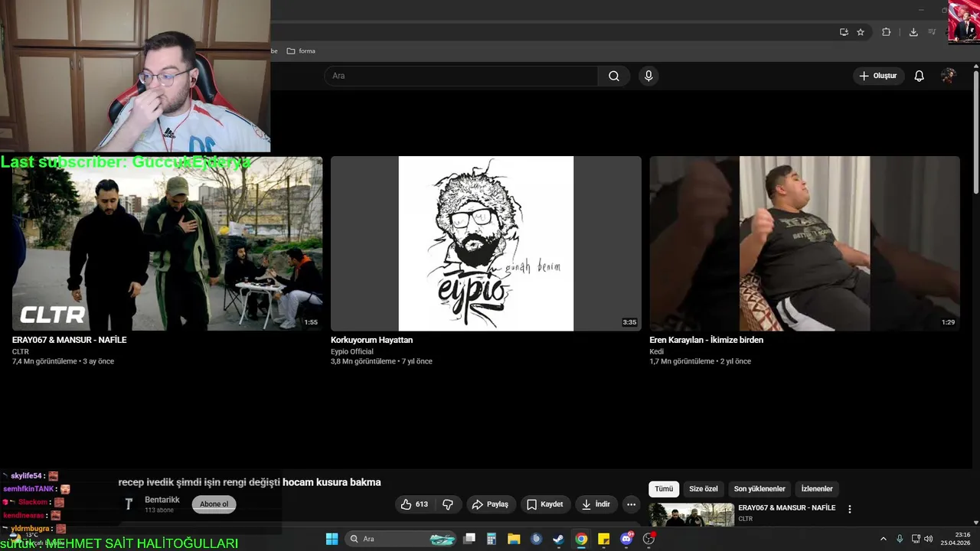Like the video with the thumbs-up button
Viewport: 980px width, 551px height.
click(x=415, y=504)
